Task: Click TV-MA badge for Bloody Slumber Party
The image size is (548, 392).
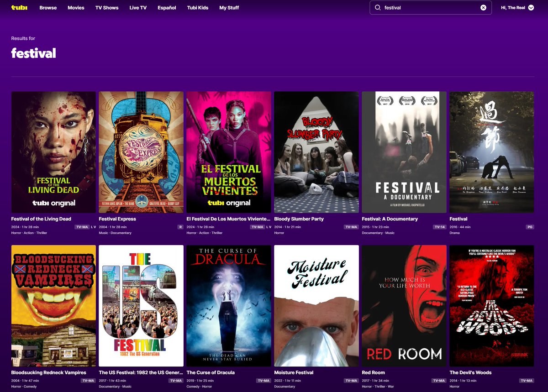Action: [352, 227]
